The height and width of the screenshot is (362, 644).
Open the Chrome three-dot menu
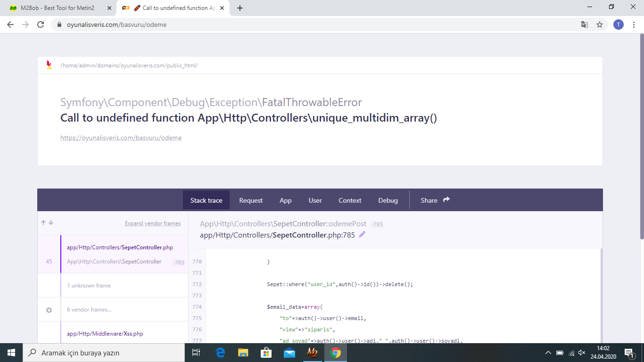(634, 25)
